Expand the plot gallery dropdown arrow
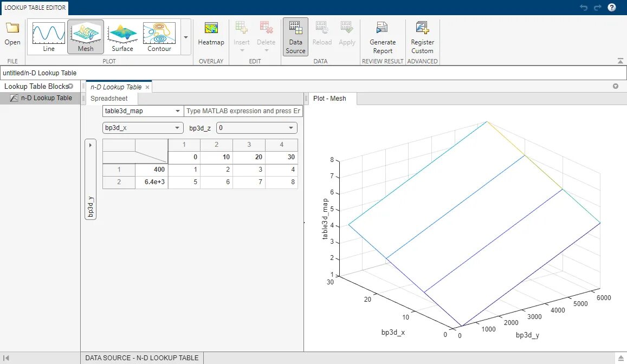 click(x=186, y=37)
